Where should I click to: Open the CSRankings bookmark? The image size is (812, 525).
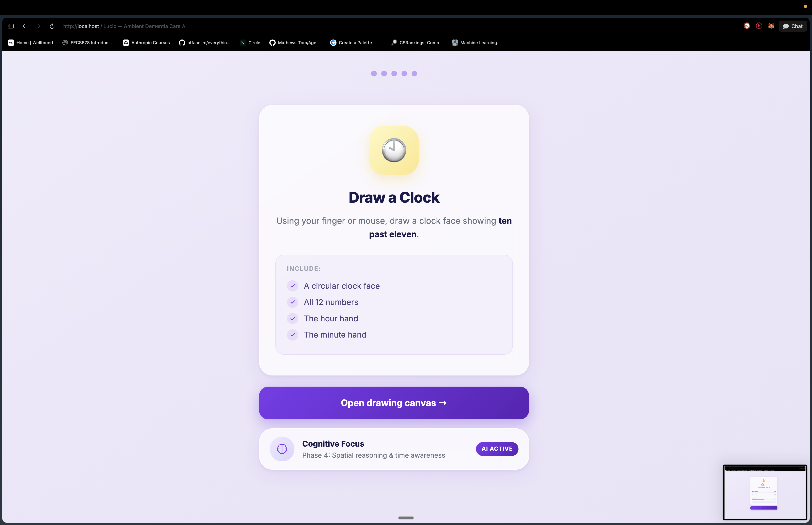tap(417, 43)
